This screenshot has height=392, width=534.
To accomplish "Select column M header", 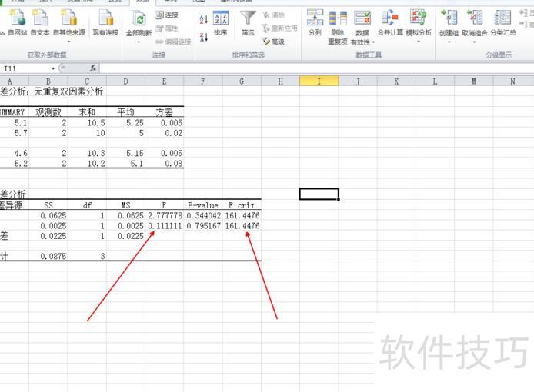I will coord(474,81).
